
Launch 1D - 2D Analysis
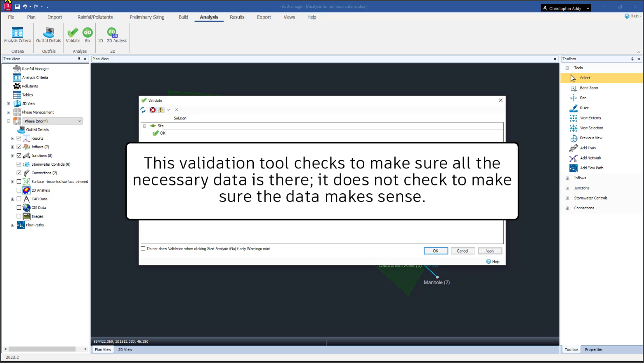tap(112, 35)
